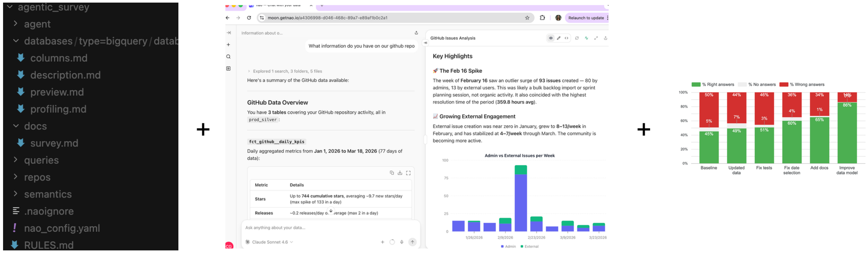Screen dimensions: 868x253
Task: Share the chat using the upload icon
Action: (416, 33)
